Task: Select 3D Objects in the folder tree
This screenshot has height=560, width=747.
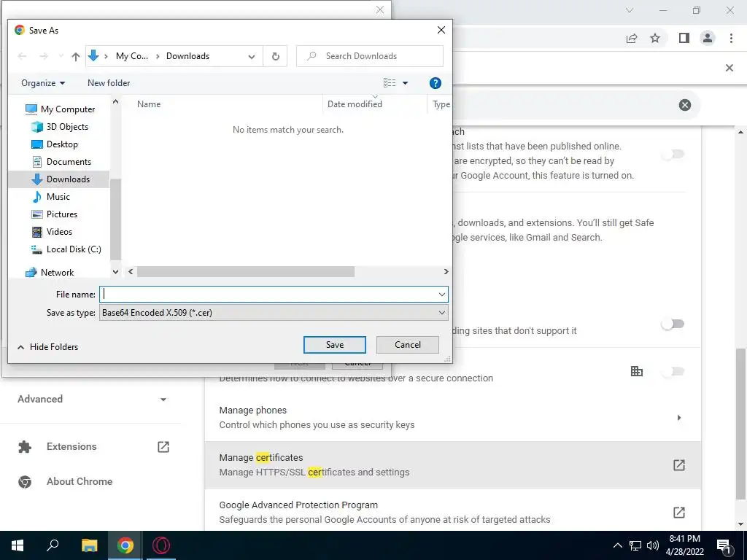Action: coord(67,127)
